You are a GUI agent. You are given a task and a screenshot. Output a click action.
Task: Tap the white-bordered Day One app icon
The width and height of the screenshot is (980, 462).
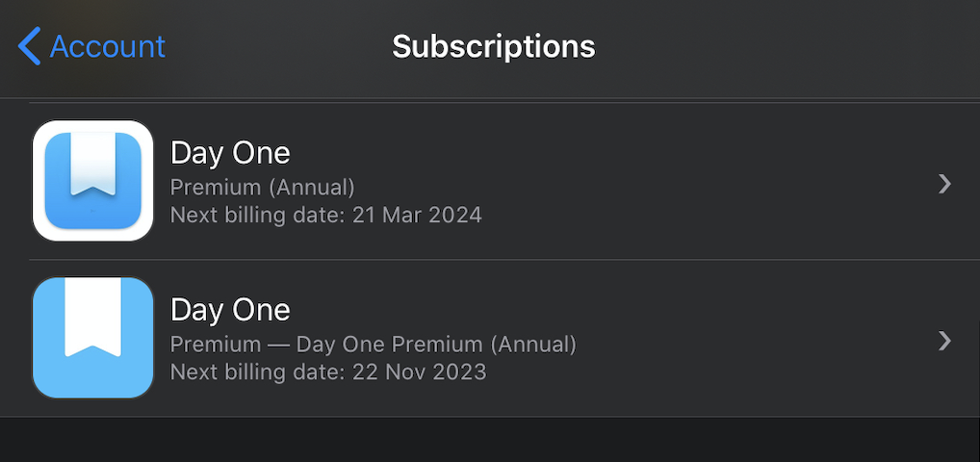[x=92, y=180]
